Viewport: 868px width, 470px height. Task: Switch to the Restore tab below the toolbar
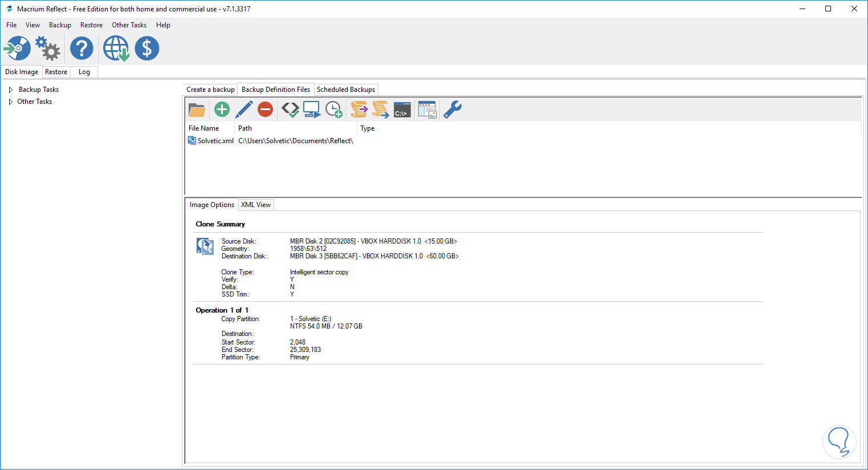pyautogui.click(x=56, y=72)
